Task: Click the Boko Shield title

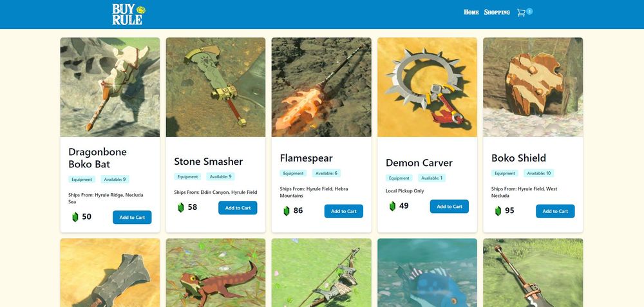Action: tap(518, 158)
